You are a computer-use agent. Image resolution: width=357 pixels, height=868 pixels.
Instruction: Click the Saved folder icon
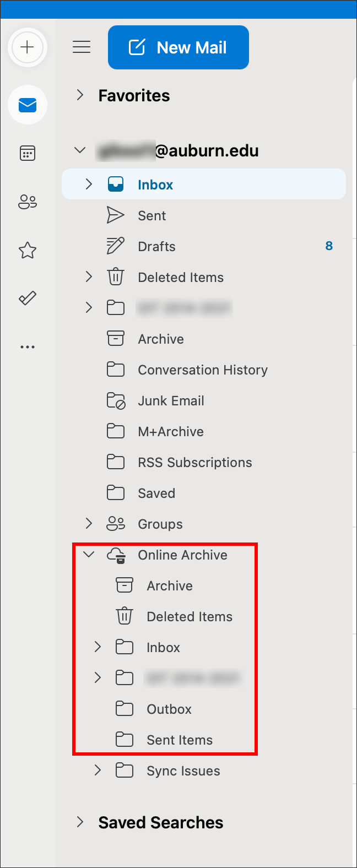tap(116, 493)
